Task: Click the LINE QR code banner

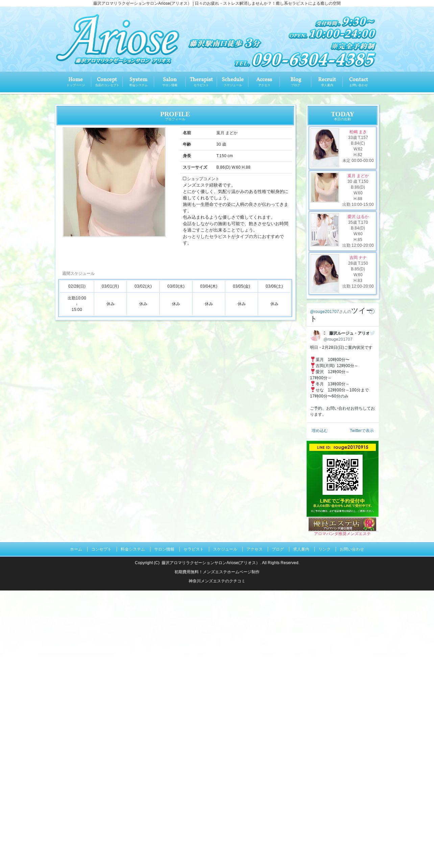Action: coord(342,479)
